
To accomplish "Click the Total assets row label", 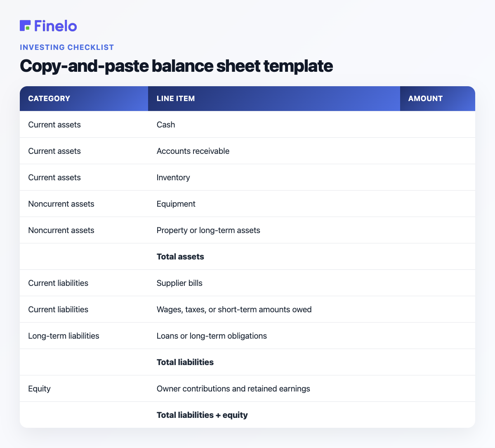I will pyautogui.click(x=180, y=257).
